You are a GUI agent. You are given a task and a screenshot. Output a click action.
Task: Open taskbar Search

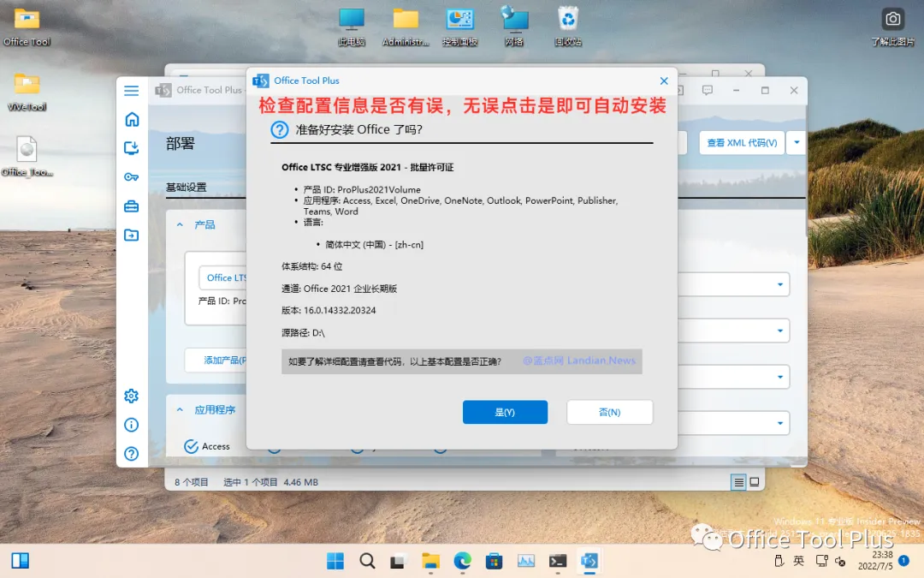[x=367, y=561]
